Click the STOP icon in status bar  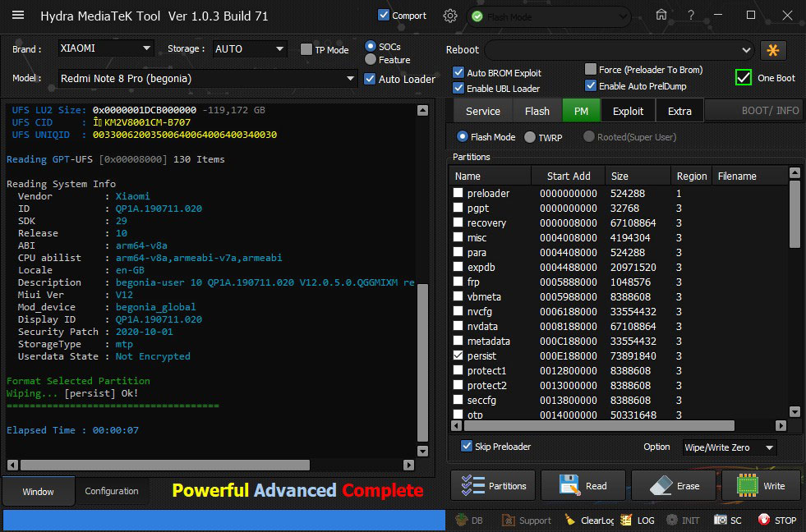[x=763, y=520]
